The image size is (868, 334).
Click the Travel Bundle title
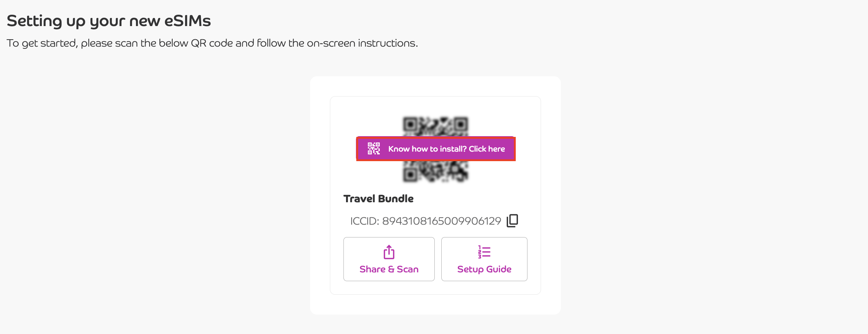click(378, 199)
